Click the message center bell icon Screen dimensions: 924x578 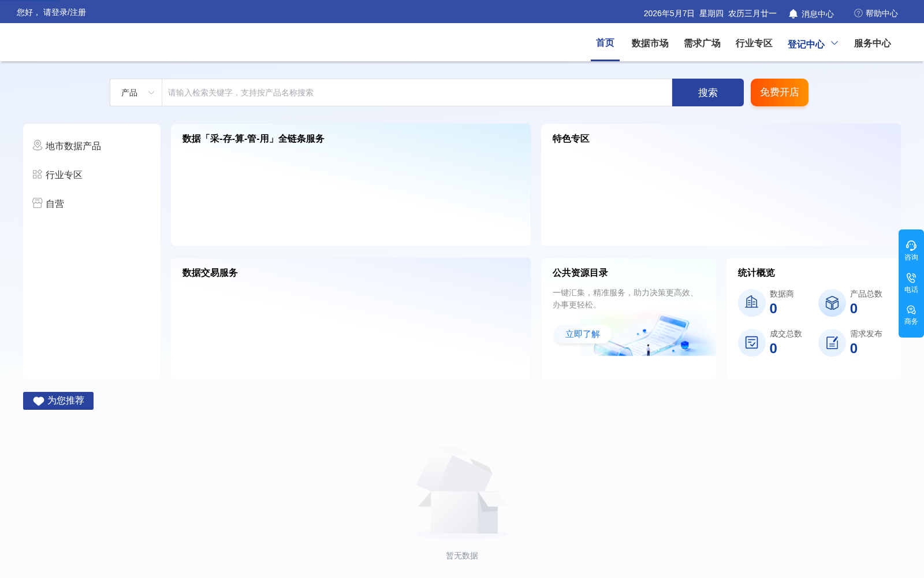click(x=793, y=13)
